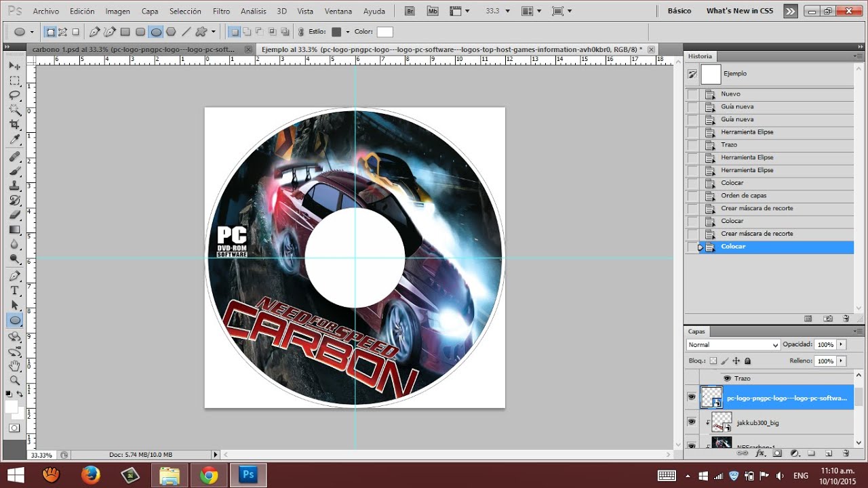Select the Hand tool
The width and height of the screenshot is (868, 488).
14,366
